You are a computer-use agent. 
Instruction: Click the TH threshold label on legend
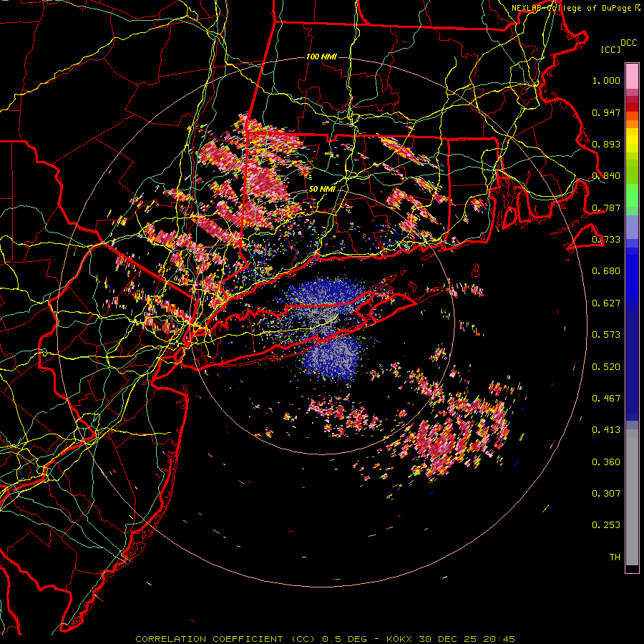coord(615,557)
